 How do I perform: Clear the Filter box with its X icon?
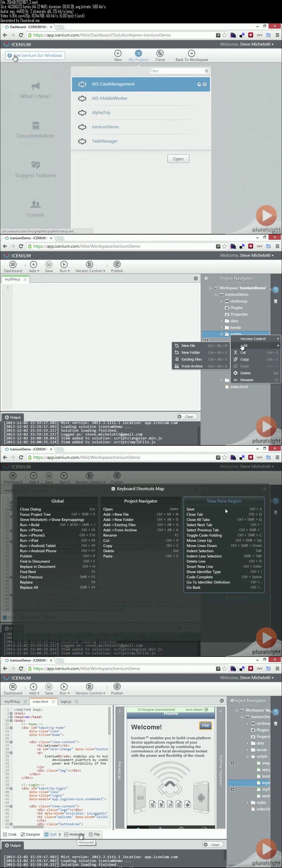tap(207, 71)
